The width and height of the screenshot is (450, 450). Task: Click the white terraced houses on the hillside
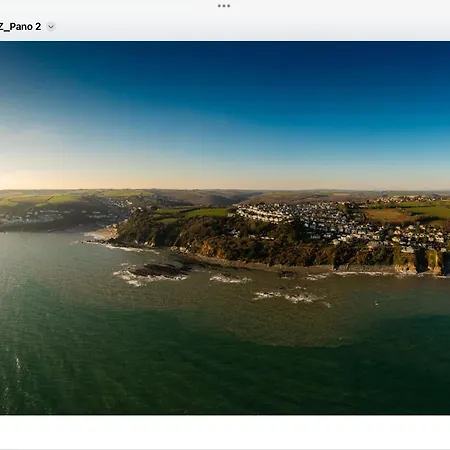tap(263, 214)
